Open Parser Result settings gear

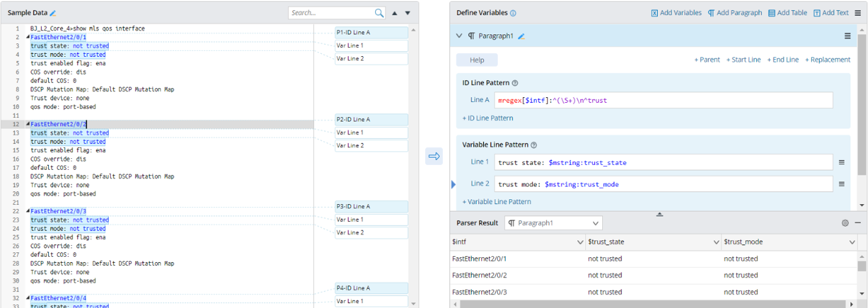coord(845,223)
